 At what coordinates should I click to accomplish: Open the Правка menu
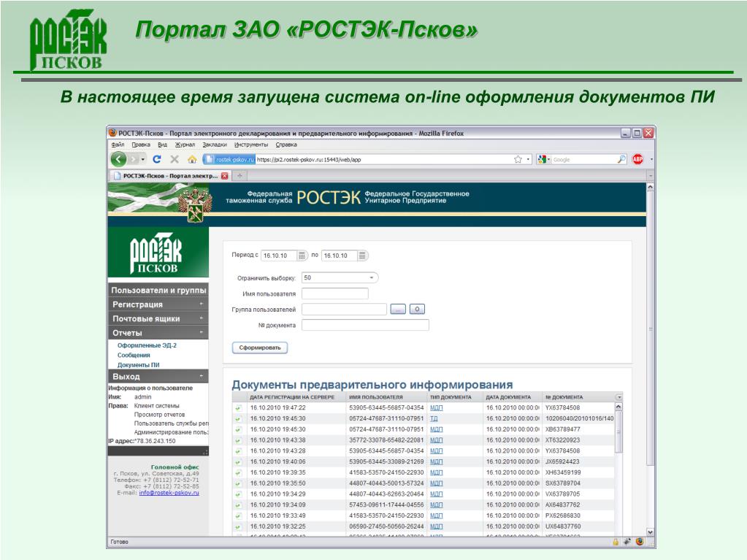141,145
